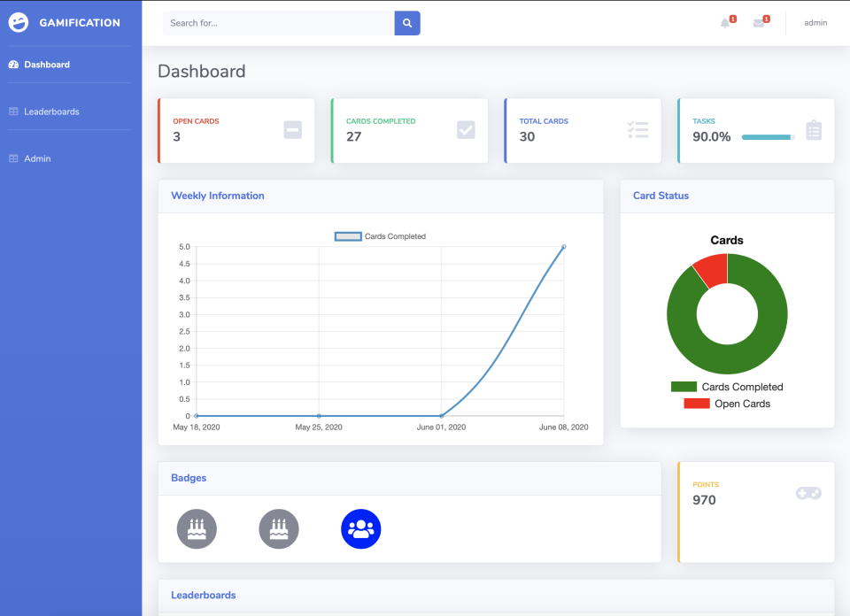850x616 pixels.
Task: Check unread messages via the envelope icon
Action: (760, 22)
